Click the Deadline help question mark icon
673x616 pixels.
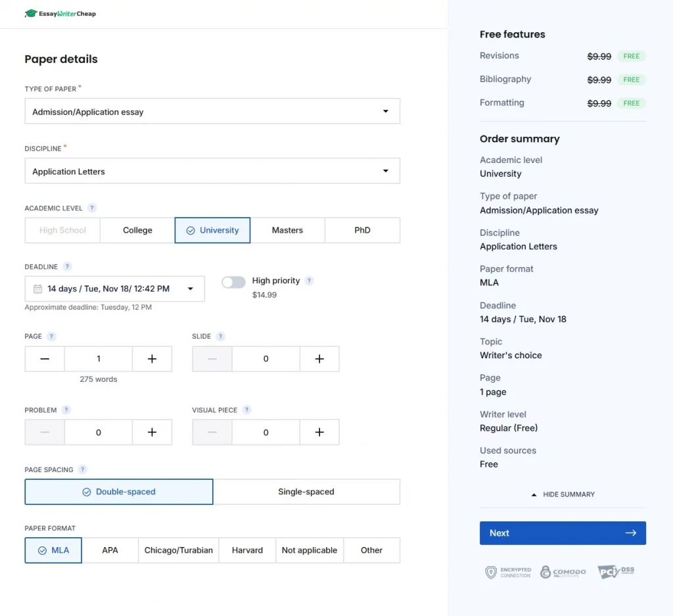(x=67, y=267)
